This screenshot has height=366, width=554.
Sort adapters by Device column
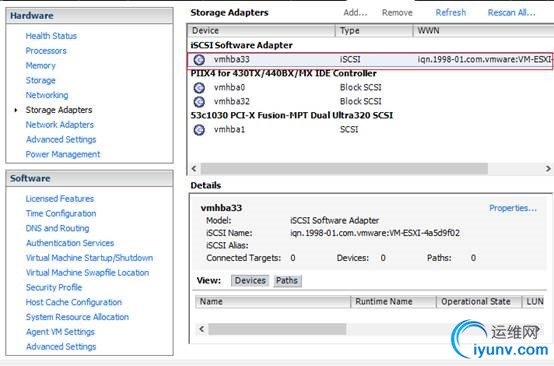261,31
